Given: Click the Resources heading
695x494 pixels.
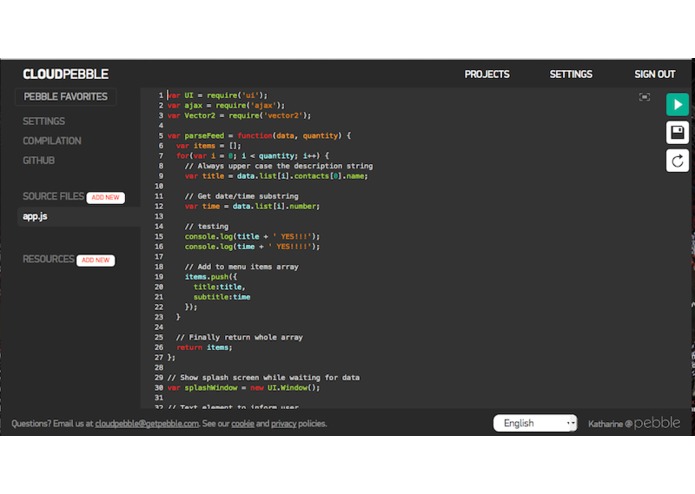Looking at the screenshot, I should click(48, 259).
